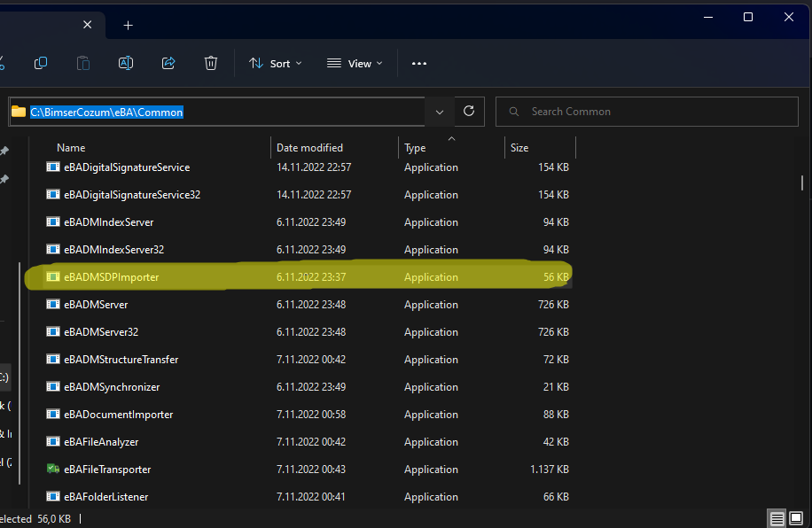Select the eBADMServer32 file

point(101,332)
